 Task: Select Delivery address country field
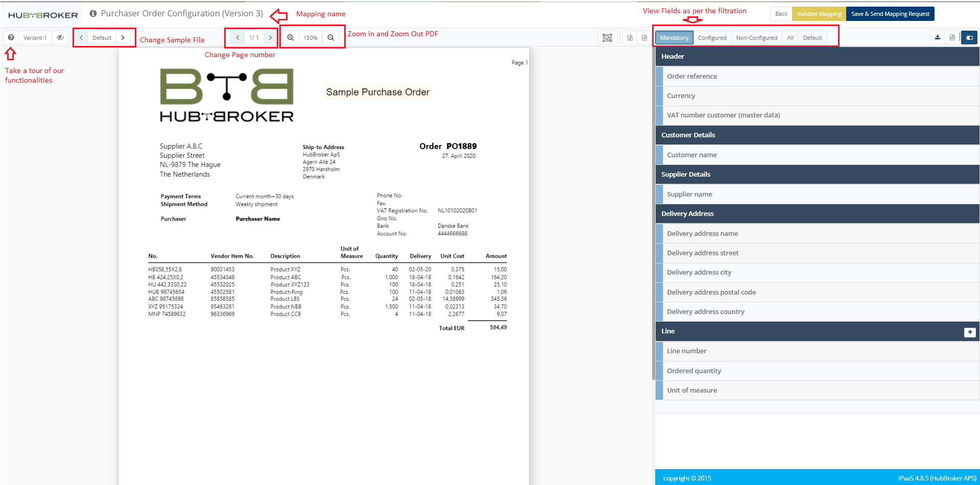(x=817, y=311)
